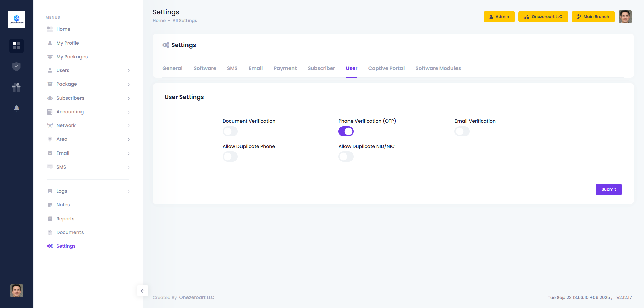Click the Main Branch button
The image size is (644, 308).
coord(593,17)
